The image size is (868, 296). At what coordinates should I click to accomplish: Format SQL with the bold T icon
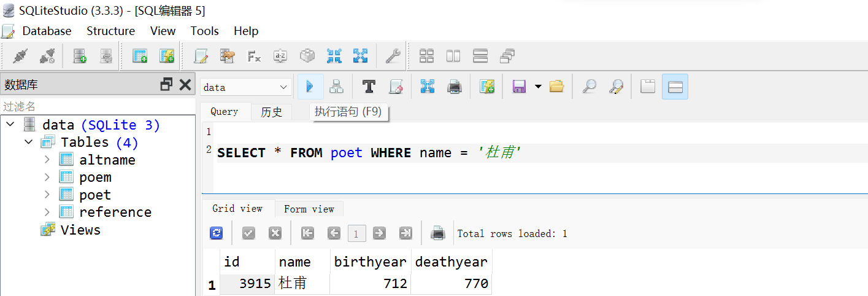coord(369,87)
